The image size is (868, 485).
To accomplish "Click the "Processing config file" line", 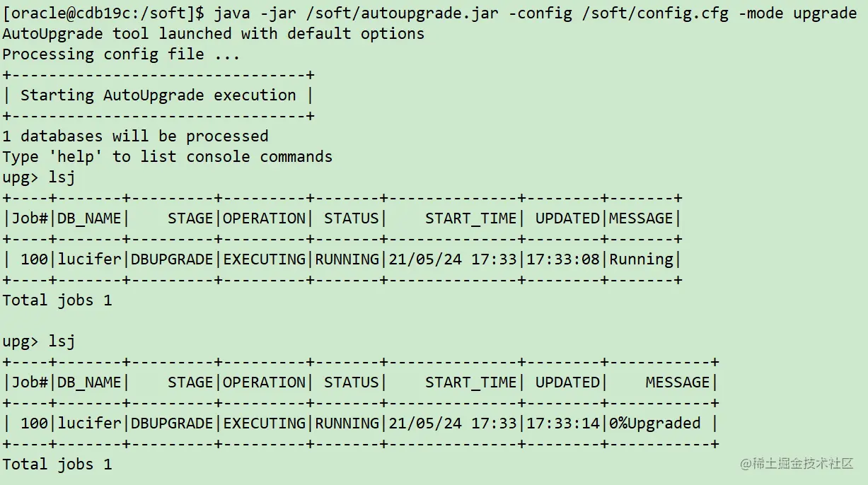I will [x=121, y=54].
